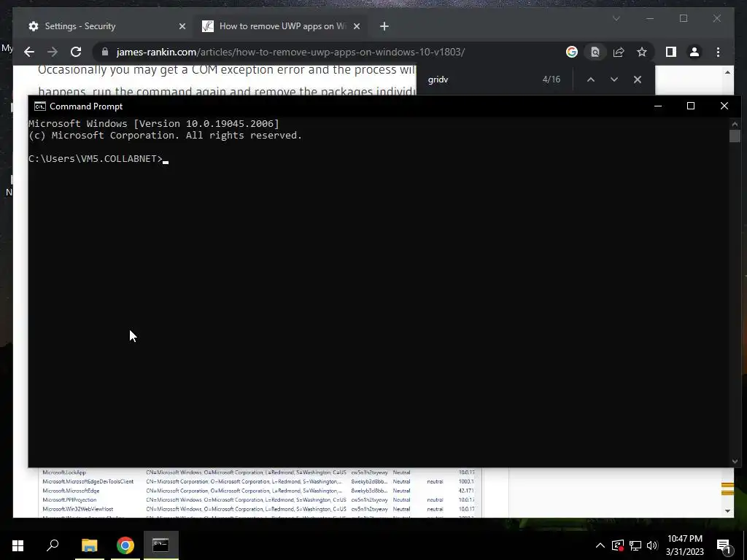Open Chrome three-dot menu

click(718, 52)
